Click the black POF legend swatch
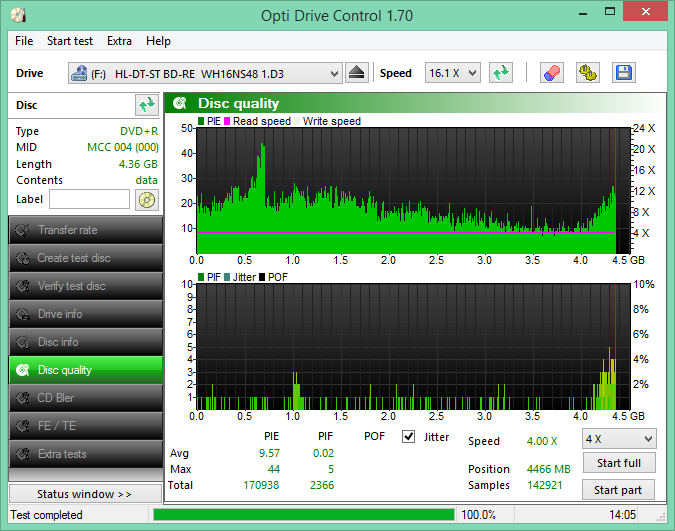Screen dimensions: 675x531 (x=262, y=277)
